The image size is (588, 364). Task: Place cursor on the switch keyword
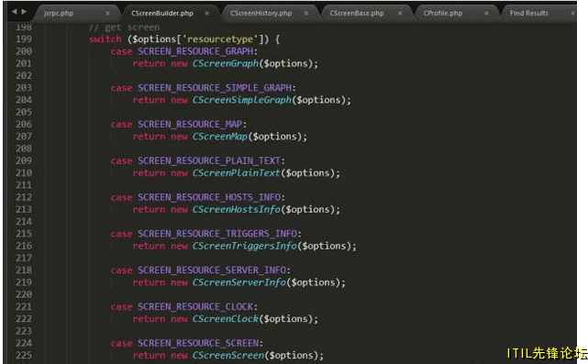pyautogui.click(x=105, y=39)
